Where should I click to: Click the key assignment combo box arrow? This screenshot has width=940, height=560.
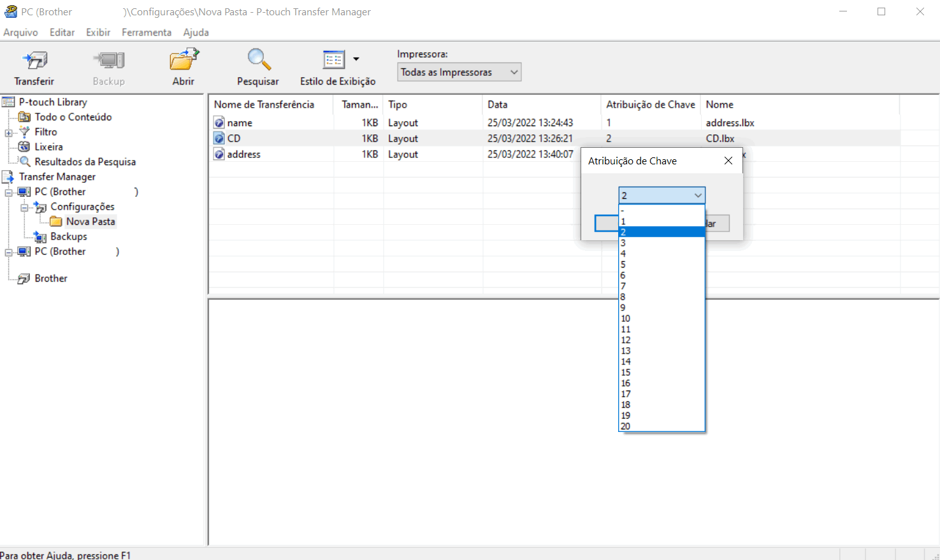(698, 196)
